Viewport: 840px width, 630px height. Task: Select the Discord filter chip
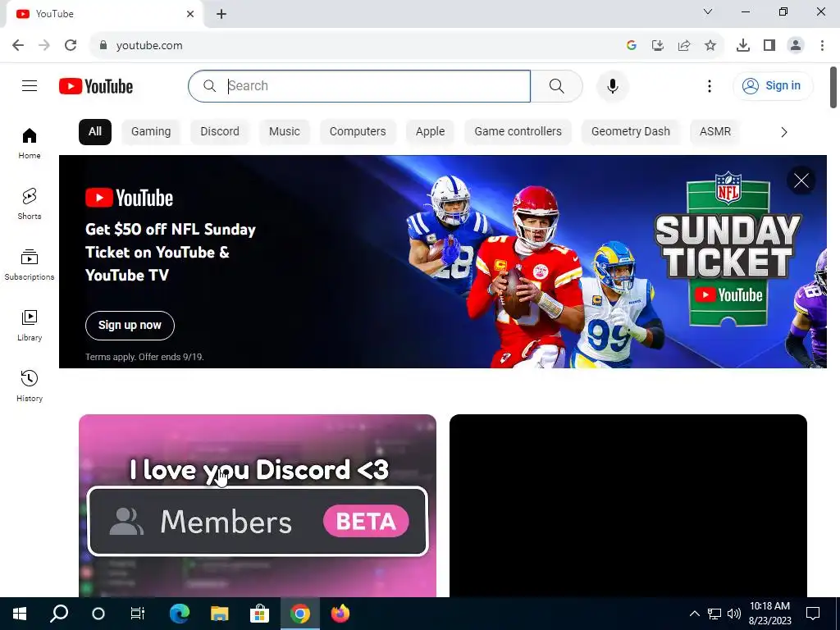tap(220, 132)
